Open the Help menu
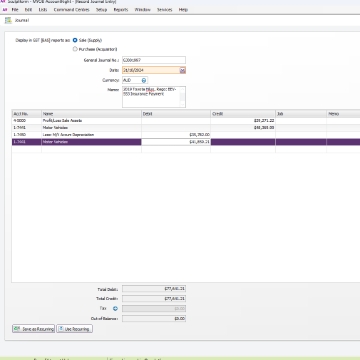Image resolution: width=360 pixels, height=360 pixels. [x=183, y=10]
